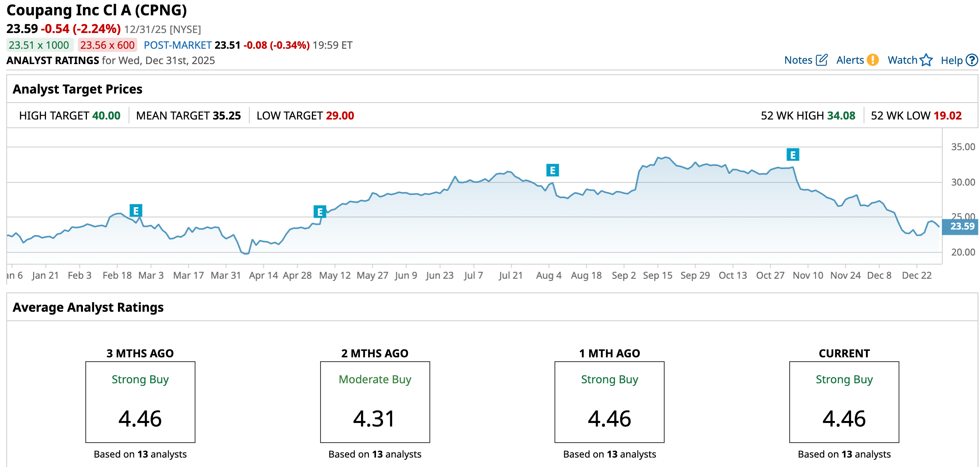The width and height of the screenshot is (980, 467).
Task: Click the November earnings E marker
Action: click(793, 155)
